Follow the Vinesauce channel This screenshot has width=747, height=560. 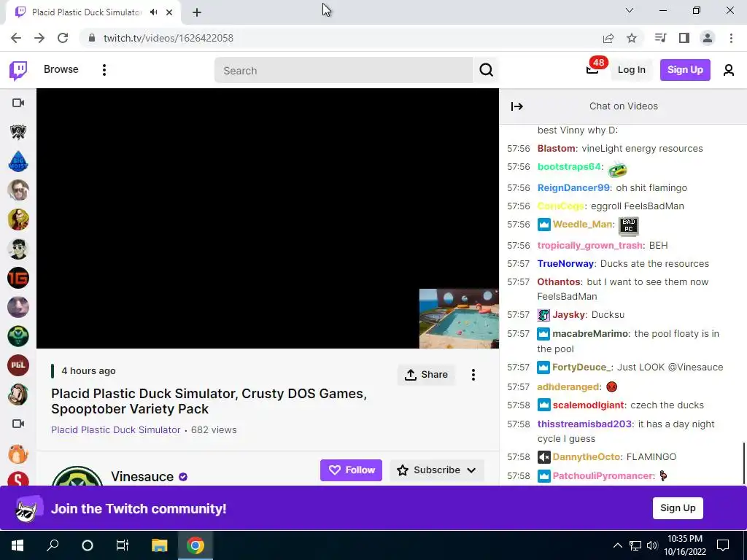point(351,470)
